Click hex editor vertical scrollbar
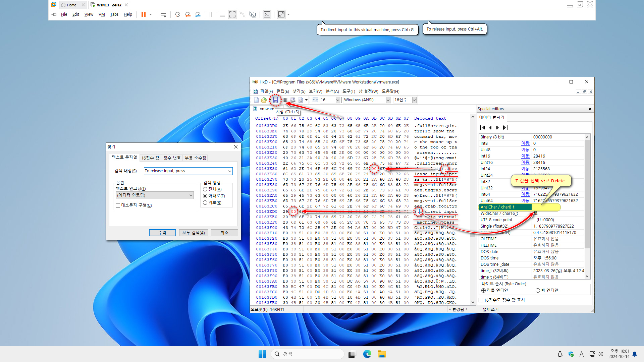Image resolution: width=644 pixels, height=362 pixels. click(473, 209)
